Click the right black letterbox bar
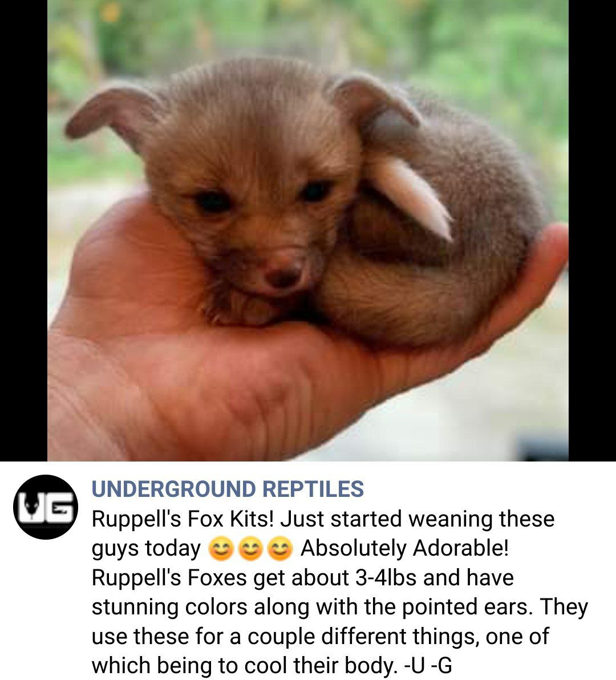 tap(592, 230)
